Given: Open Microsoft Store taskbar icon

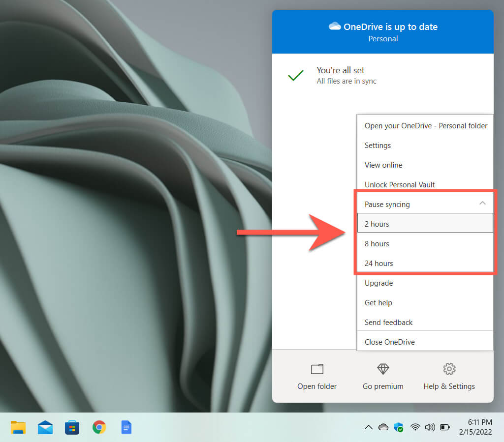Looking at the screenshot, I should click(72, 427).
